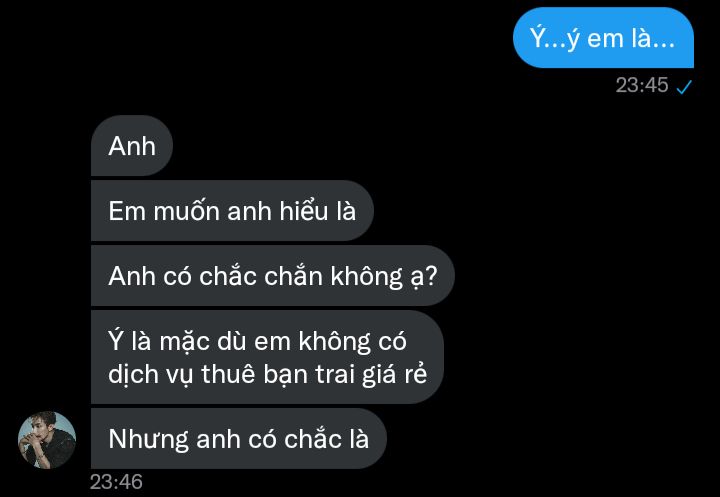Tap the 23:45 sent message timestamp
The image size is (720, 497).
pyautogui.click(x=641, y=85)
